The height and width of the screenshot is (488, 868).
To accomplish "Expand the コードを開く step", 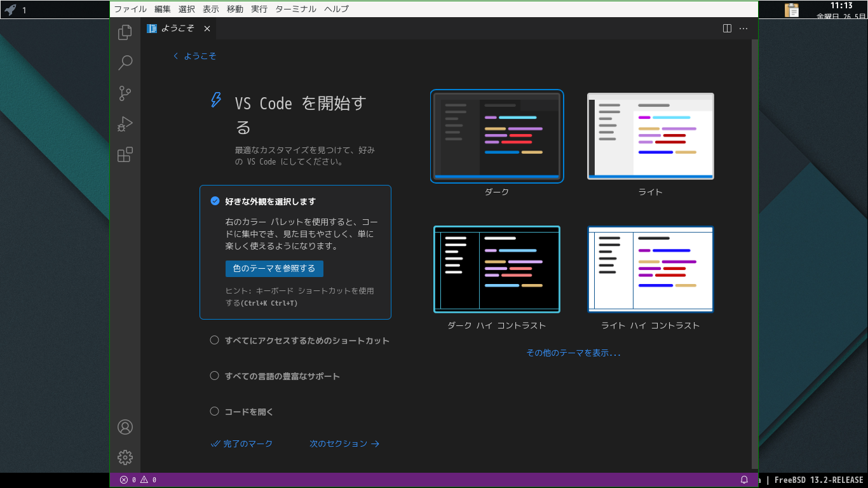I will (x=249, y=412).
